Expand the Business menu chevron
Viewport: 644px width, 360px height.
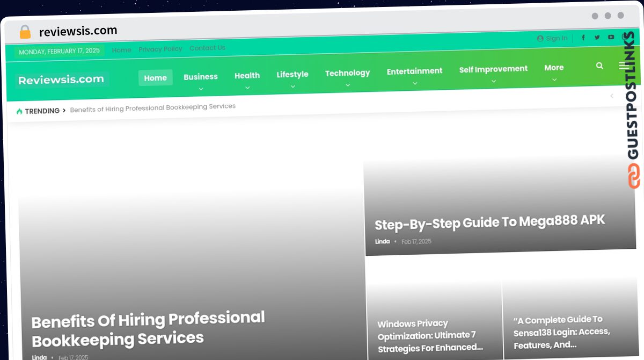coord(201,89)
